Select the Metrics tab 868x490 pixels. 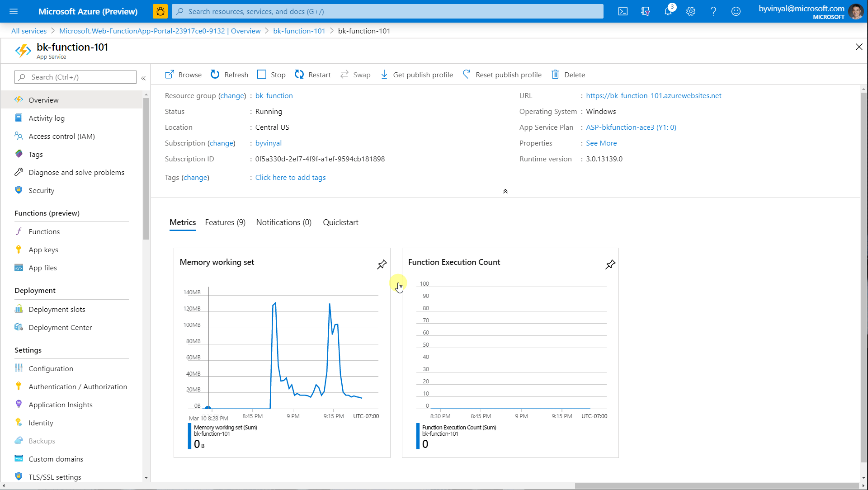(183, 222)
